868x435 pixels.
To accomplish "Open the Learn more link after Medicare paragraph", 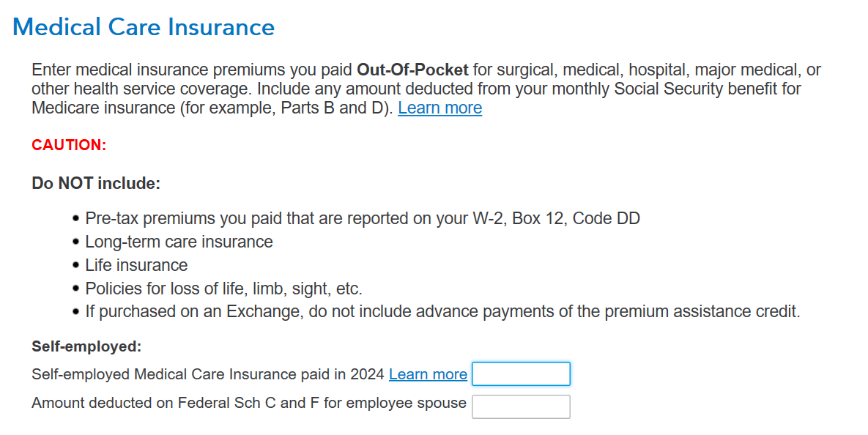I will pos(439,108).
